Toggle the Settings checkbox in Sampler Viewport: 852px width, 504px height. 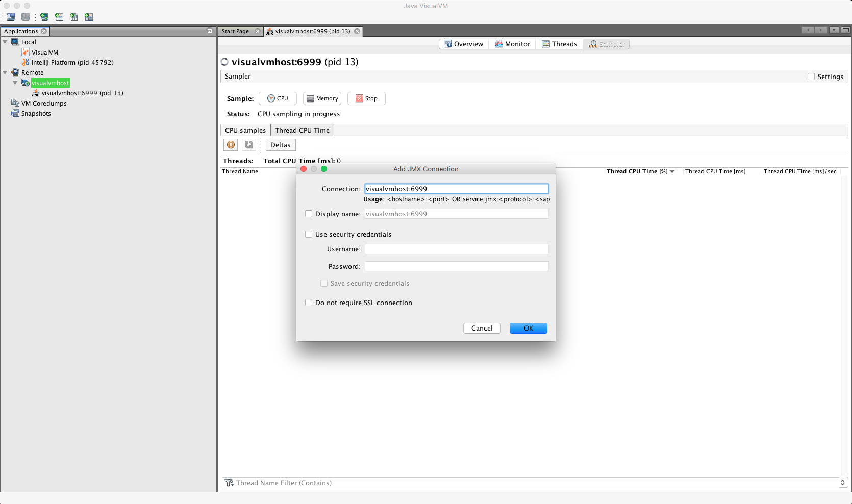coord(811,77)
